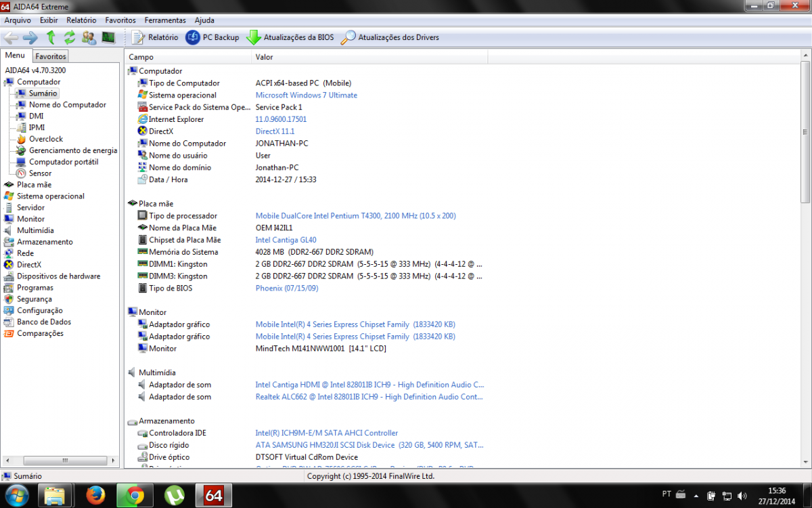This screenshot has width=812, height=508.
Task: Select DMI in the tree
Action: click(x=36, y=116)
